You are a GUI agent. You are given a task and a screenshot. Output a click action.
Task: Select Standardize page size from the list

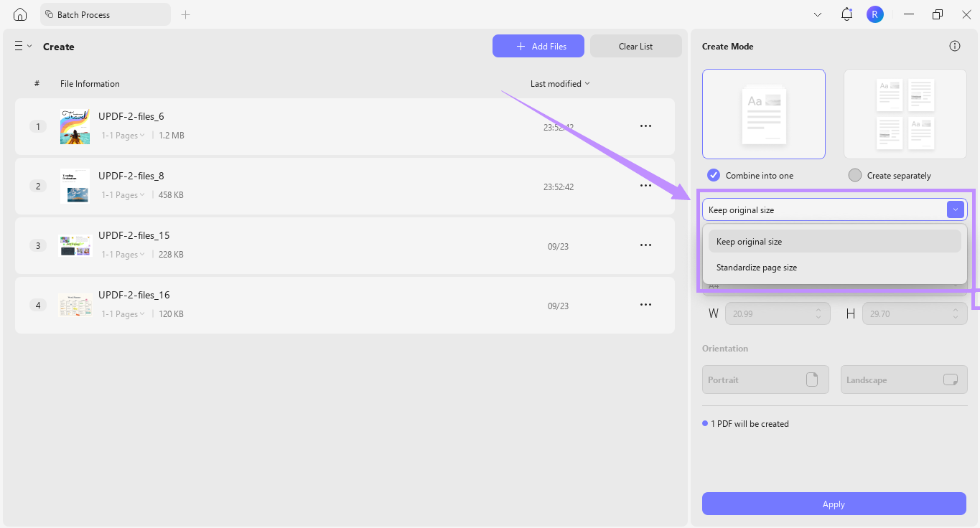click(757, 267)
